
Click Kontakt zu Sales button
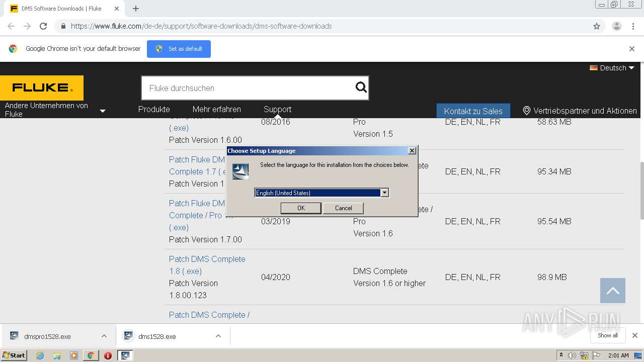point(473,111)
